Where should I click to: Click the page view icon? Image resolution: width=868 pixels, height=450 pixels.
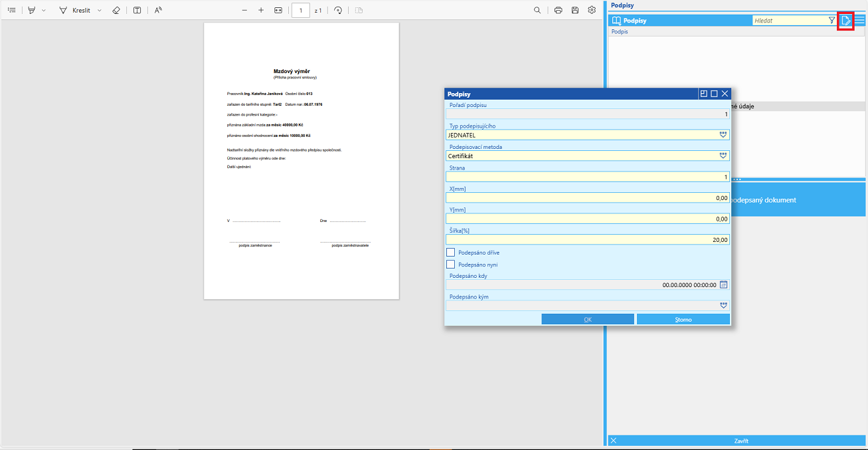359,11
